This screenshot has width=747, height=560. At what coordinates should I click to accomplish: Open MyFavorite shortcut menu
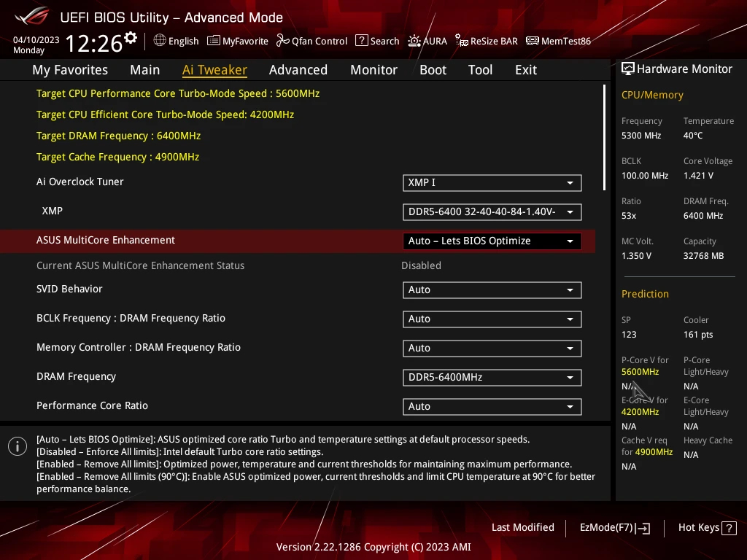pos(237,41)
